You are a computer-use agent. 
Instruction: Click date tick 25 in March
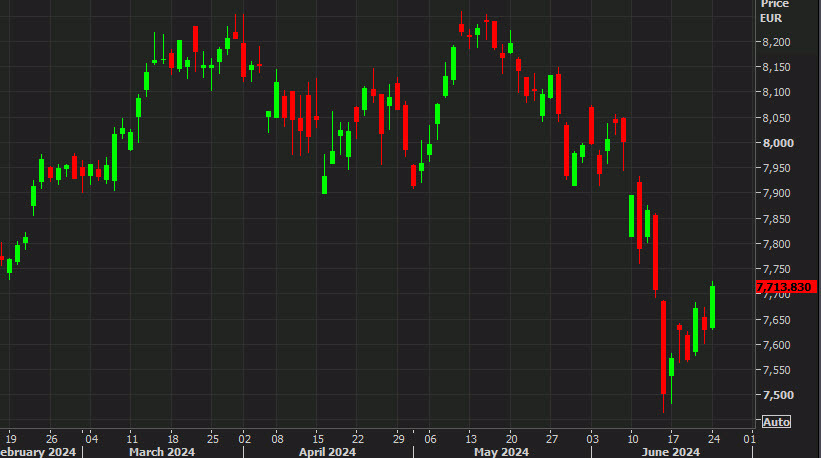point(213,439)
